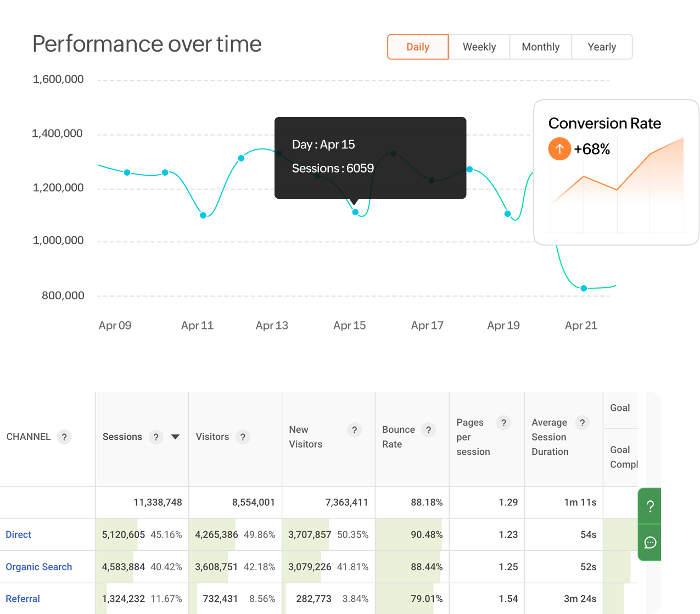Viewport: 700px width, 614px height.
Task: Click the Apr 11 low data point
Action: pyautogui.click(x=203, y=215)
